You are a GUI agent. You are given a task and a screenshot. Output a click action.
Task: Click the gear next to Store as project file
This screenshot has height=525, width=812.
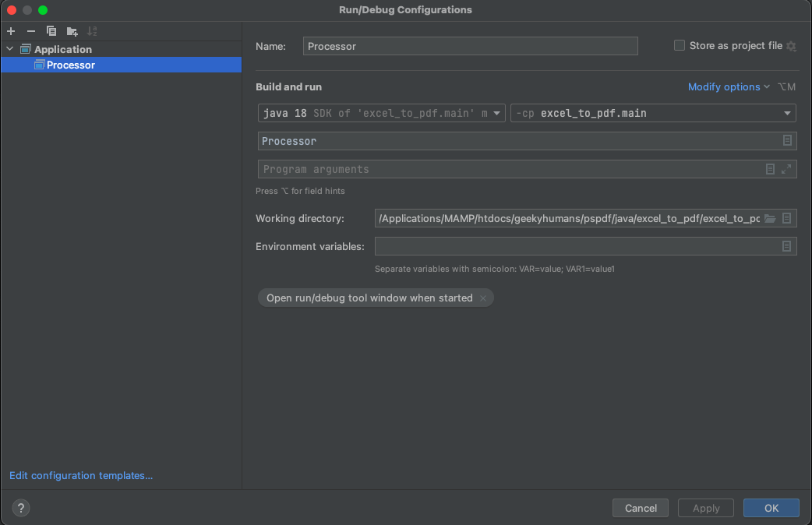[x=791, y=46]
